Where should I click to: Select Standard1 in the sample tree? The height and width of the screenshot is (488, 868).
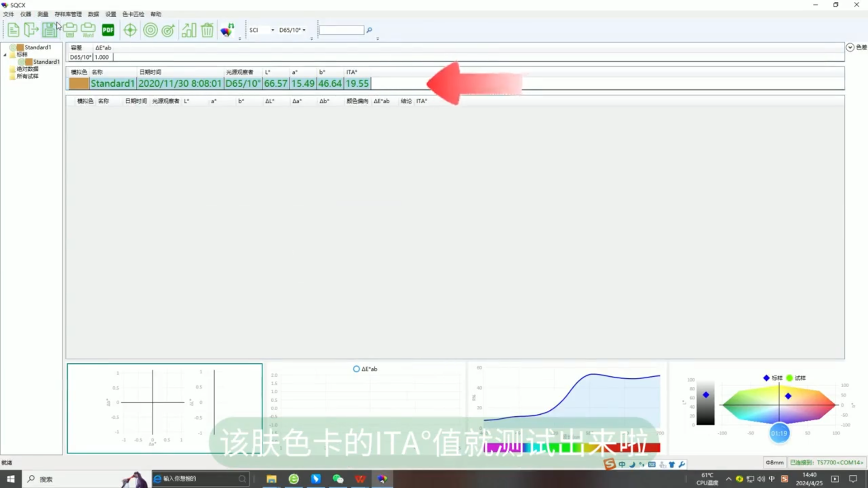pyautogui.click(x=47, y=61)
